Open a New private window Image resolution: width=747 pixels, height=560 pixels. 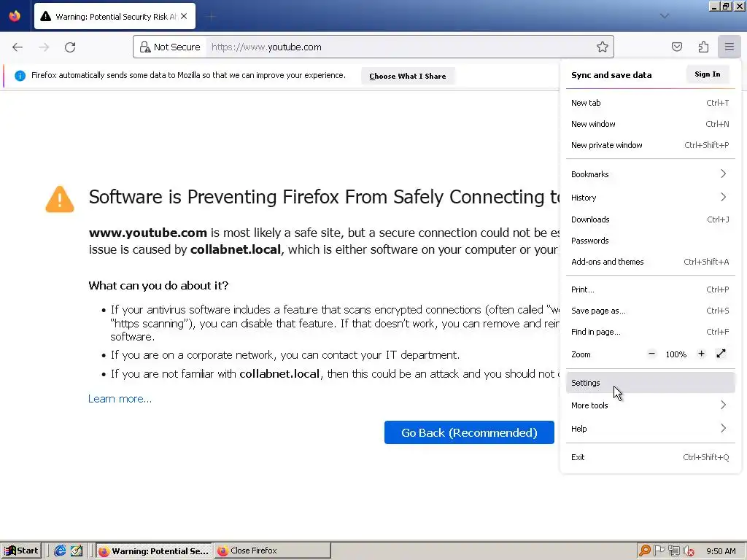pyautogui.click(x=650, y=145)
